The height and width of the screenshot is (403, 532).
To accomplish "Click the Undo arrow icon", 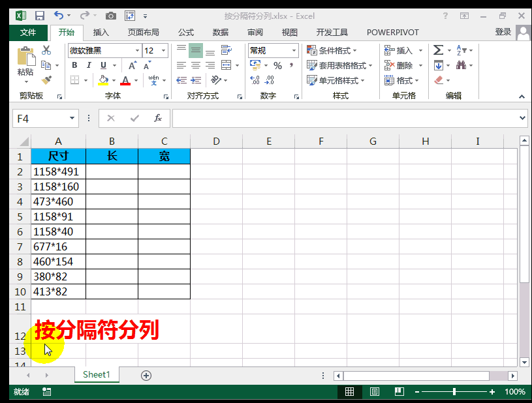I will pos(58,16).
